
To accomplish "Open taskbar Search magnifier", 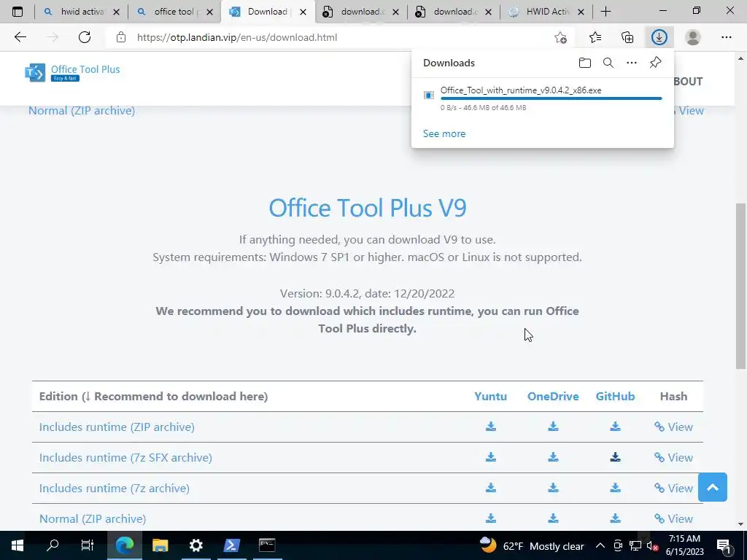I will point(53,545).
